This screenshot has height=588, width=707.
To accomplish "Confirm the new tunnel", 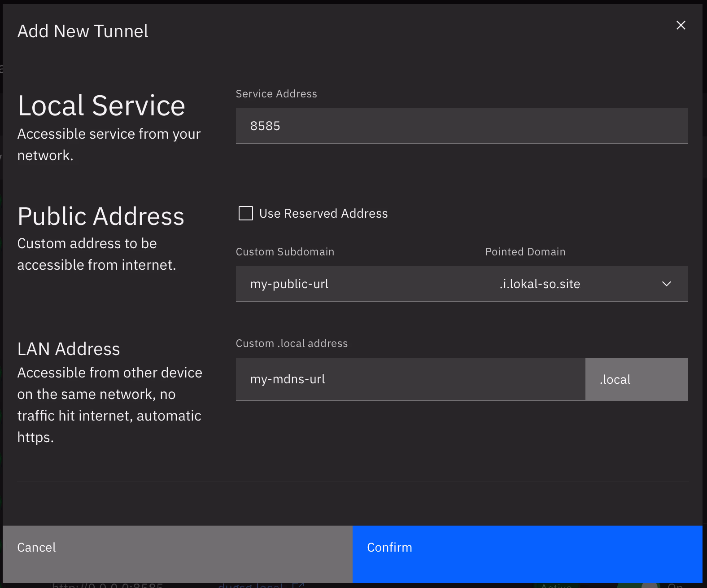I will [x=527, y=554].
